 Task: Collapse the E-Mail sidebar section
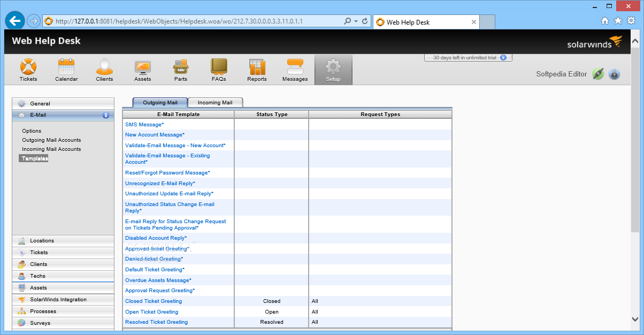[x=63, y=115]
